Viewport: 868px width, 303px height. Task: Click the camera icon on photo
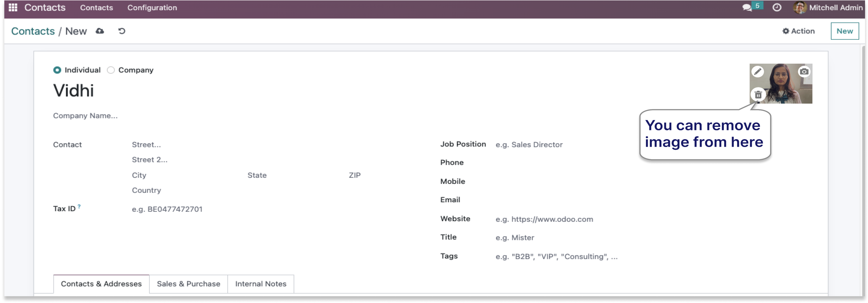804,71
